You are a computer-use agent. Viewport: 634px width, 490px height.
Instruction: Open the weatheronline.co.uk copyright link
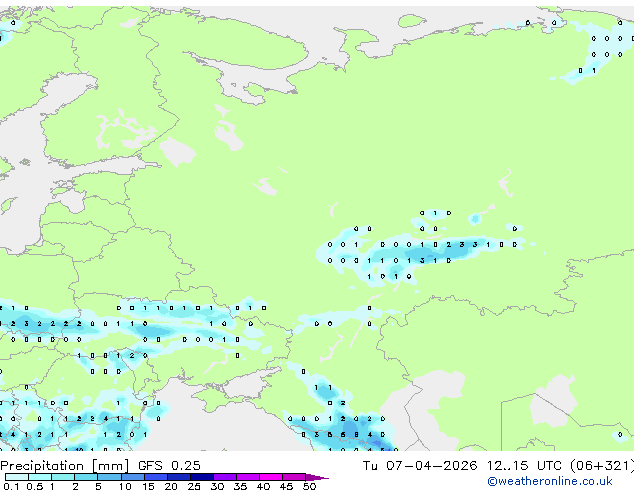(549, 481)
